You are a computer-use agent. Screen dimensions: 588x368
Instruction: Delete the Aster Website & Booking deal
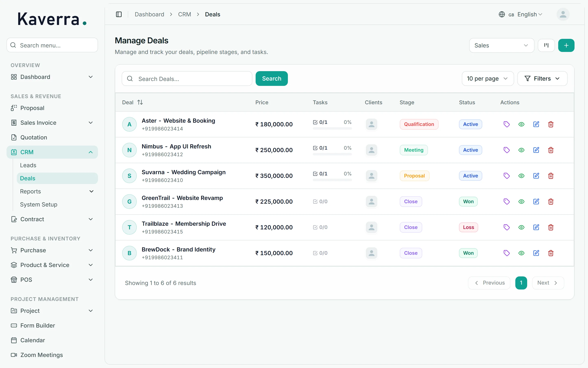click(x=551, y=124)
